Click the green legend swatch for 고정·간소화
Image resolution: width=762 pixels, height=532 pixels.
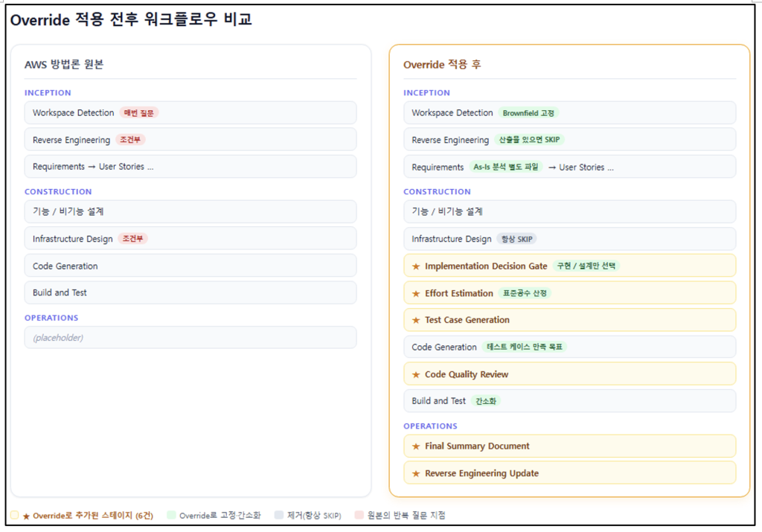(171, 515)
